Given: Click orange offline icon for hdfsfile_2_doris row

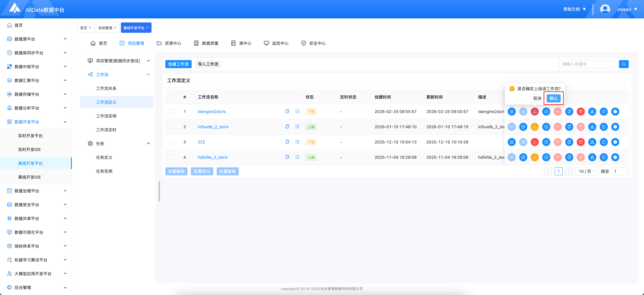Looking at the screenshot, I should click(x=534, y=157).
